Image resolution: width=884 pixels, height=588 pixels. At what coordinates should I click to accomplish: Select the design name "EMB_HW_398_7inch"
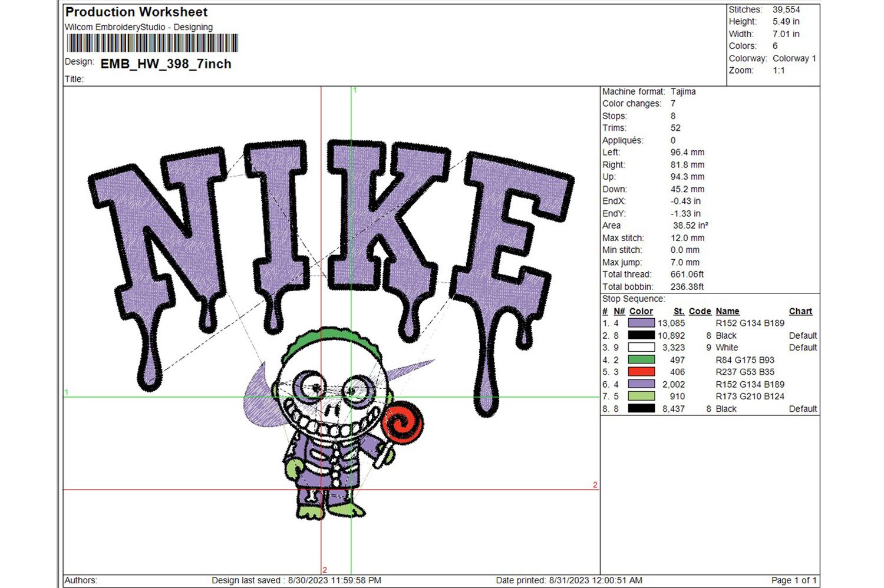tap(166, 64)
